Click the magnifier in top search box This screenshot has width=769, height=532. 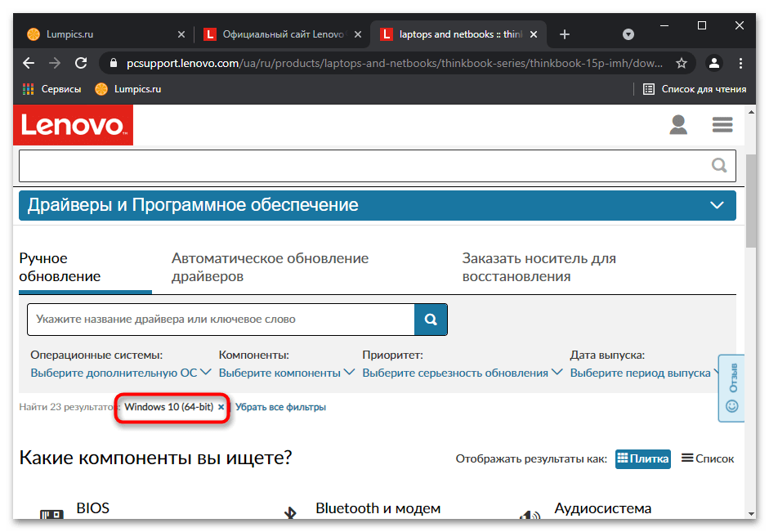coord(719,165)
